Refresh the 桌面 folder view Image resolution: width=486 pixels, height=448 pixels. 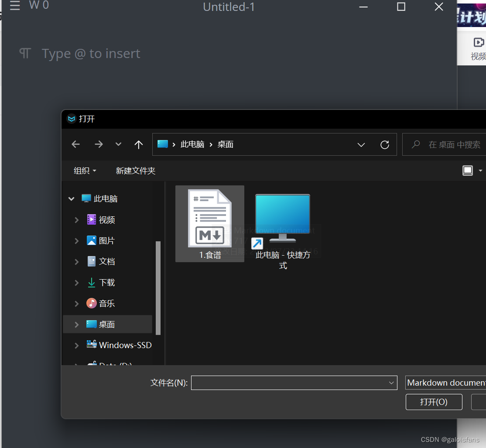(385, 144)
